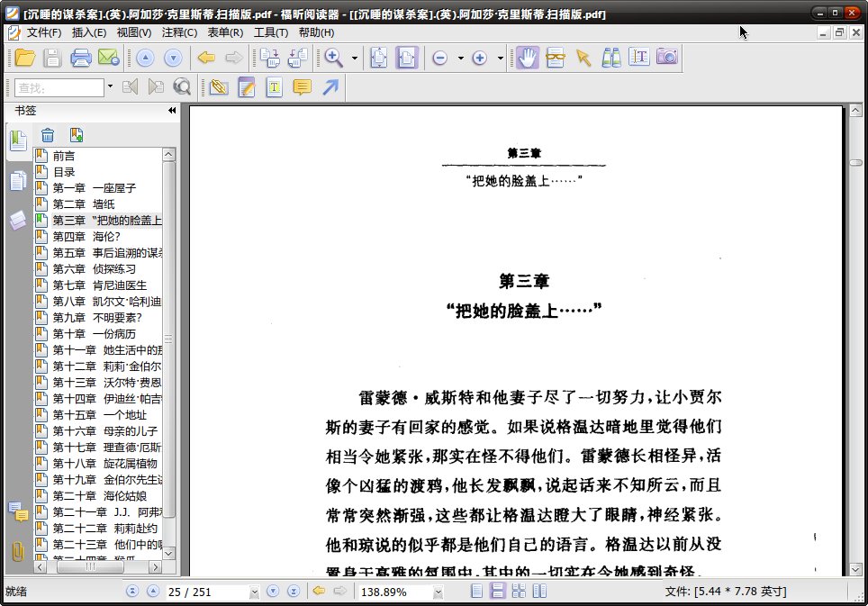The image size is (868, 606).
Task: Open the Bookmarks side panel tab
Action: (18, 140)
